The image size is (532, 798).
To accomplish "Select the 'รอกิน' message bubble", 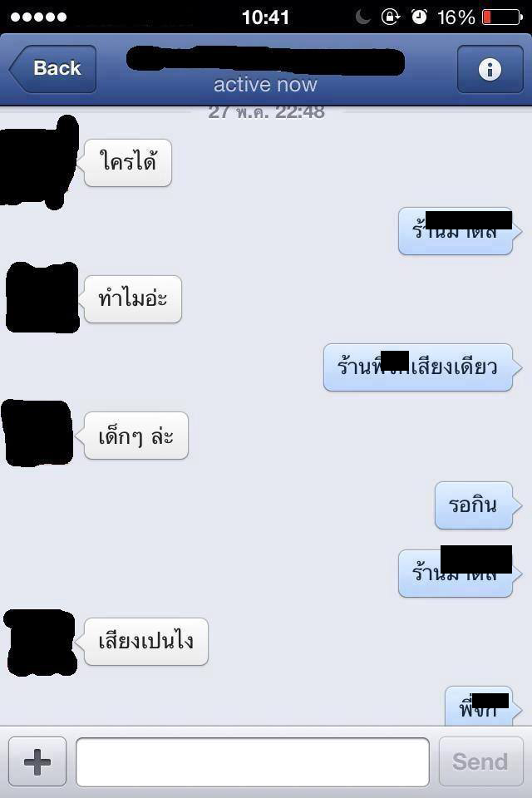I will tap(474, 505).
